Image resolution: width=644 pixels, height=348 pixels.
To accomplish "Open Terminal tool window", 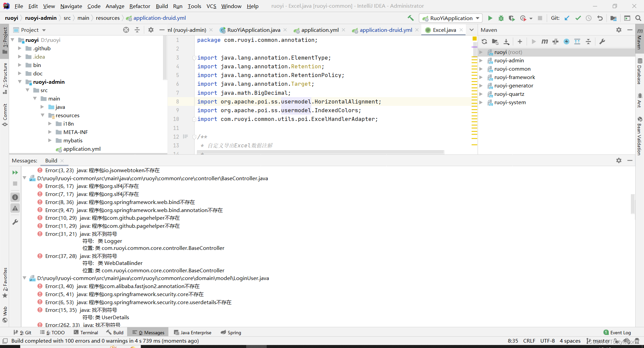I will pos(86,333).
